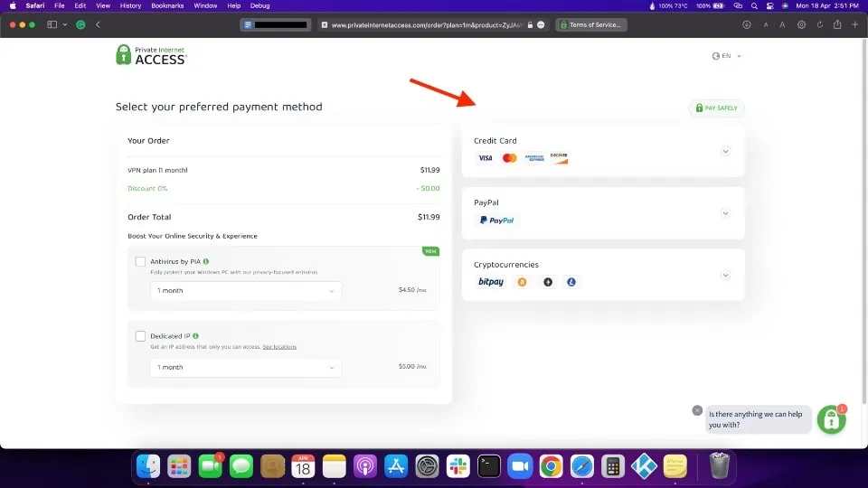The height and width of the screenshot is (488, 868).
Task: Open the Antivirus 1 month duration dropdown
Action: click(246, 290)
